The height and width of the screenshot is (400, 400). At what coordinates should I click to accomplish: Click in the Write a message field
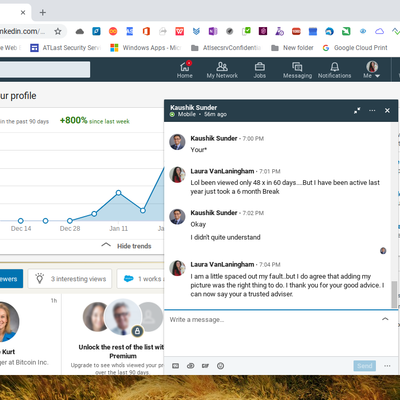pyautogui.click(x=273, y=320)
